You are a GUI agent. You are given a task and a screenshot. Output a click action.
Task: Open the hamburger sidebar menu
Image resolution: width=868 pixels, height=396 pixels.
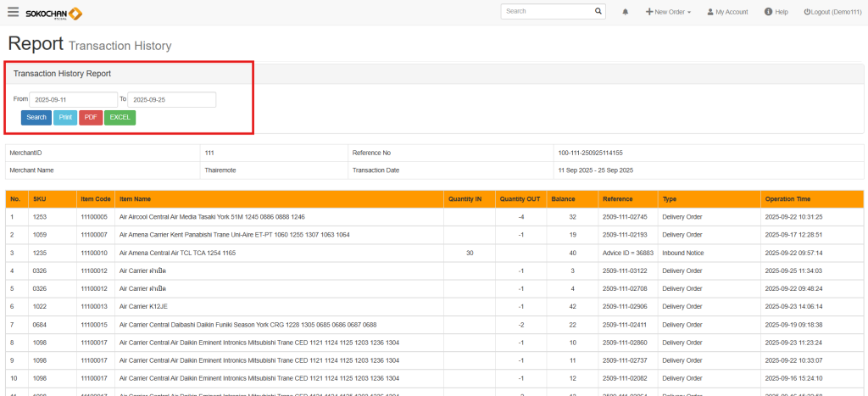point(13,12)
